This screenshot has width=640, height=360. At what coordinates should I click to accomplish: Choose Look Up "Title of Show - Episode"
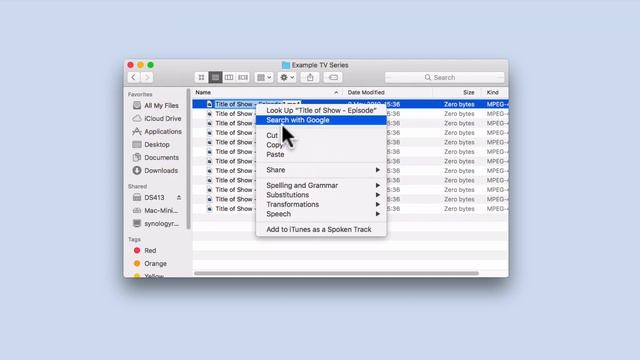[321, 111]
